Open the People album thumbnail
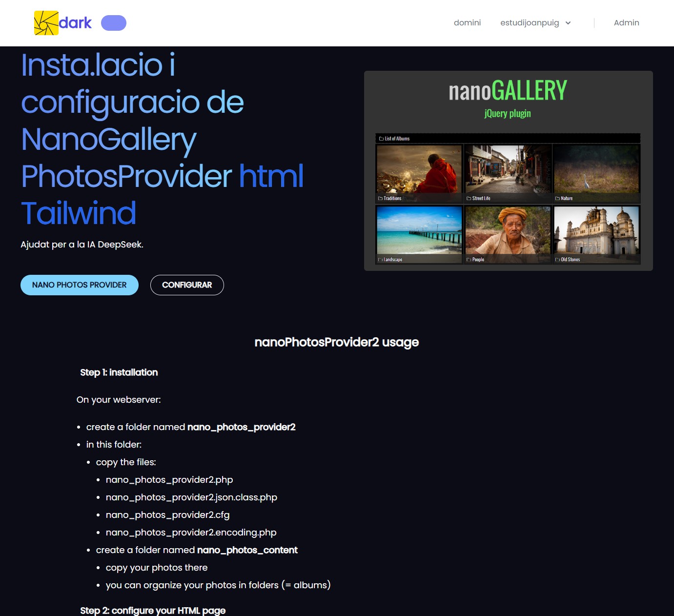The height and width of the screenshot is (616, 674). click(x=508, y=235)
